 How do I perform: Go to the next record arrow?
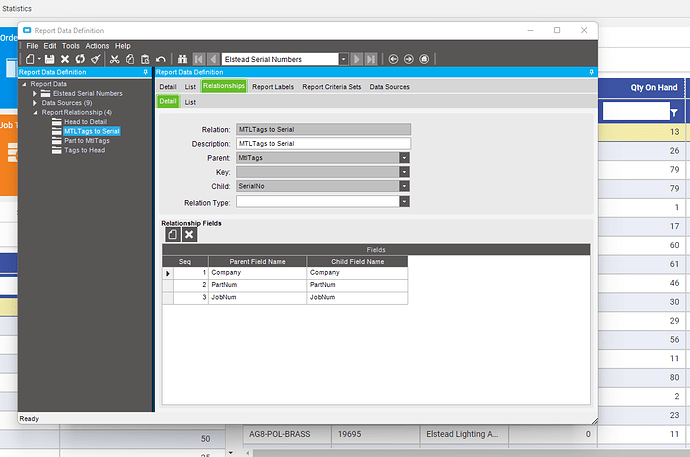click(357, 59)
